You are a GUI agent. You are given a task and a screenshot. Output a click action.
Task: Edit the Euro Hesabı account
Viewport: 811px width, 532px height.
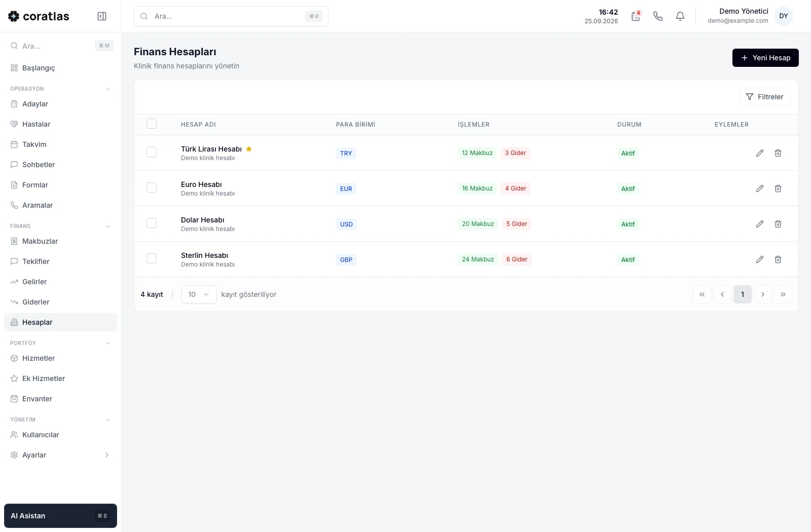point(760,188)
